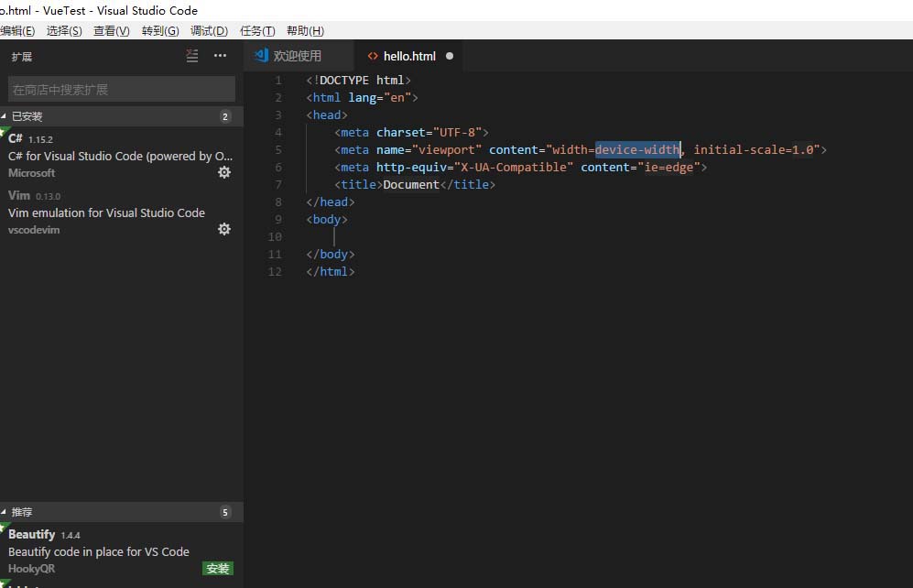Screen dimensions: 913x588
Task: Open the extensions filter icon
Action: click(192, 56)
